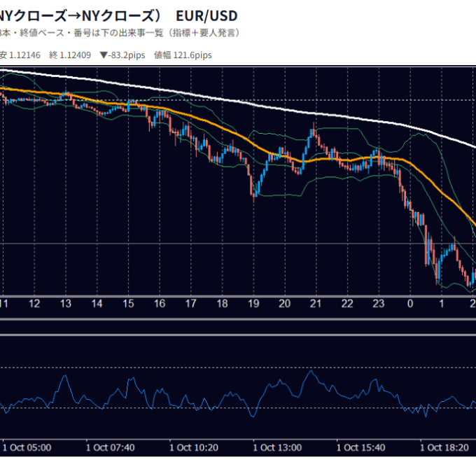
Task: Click the 1 Oct 15:40 date label
Action: pyautogui.click(x=361, y=447)
